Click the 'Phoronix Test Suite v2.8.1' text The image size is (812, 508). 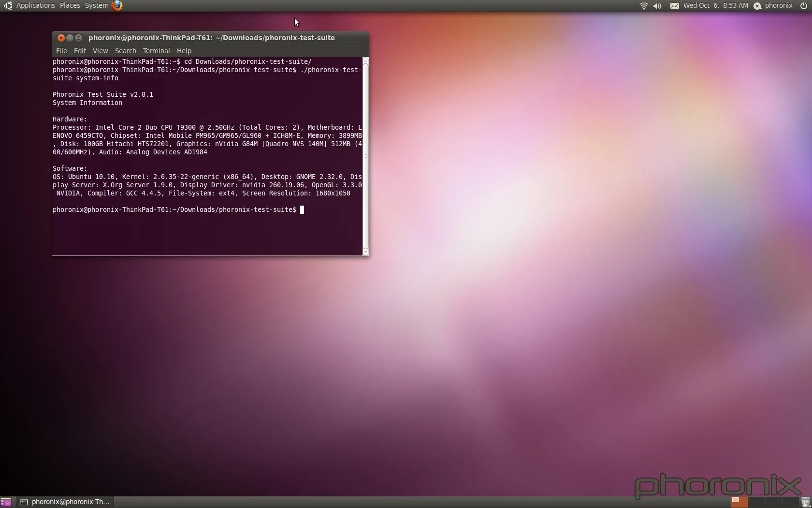coord(103,94)
